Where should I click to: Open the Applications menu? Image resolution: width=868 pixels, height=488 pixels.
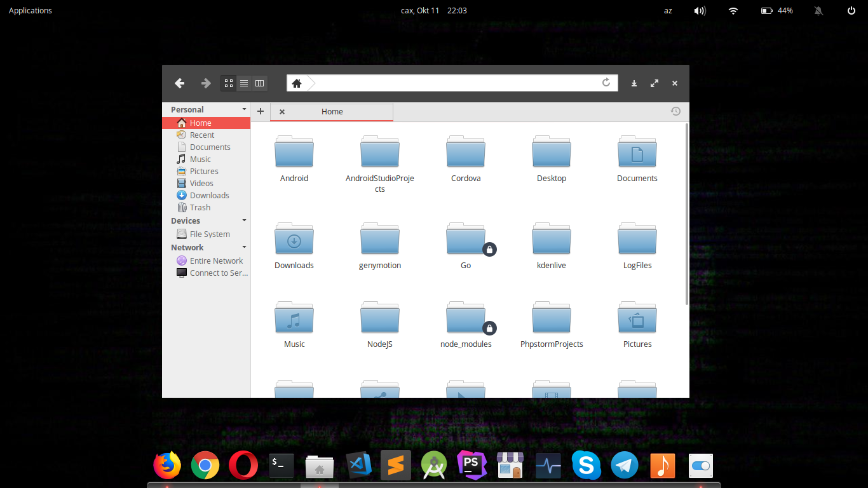(31, 10)
